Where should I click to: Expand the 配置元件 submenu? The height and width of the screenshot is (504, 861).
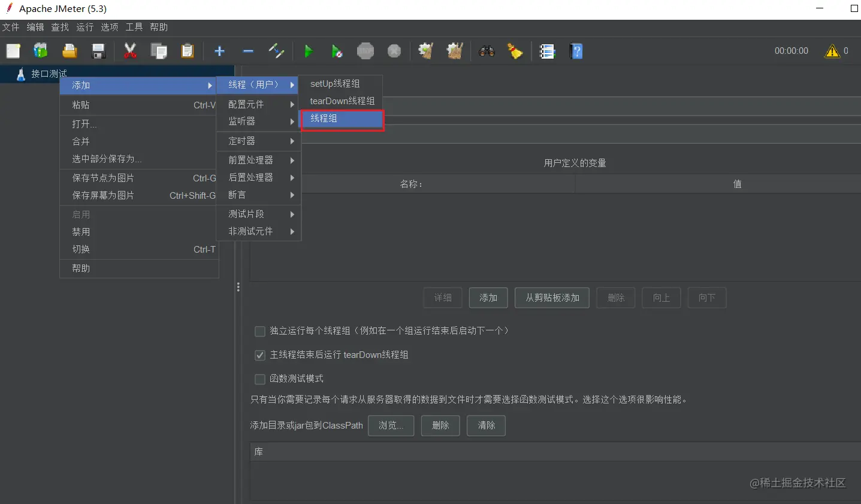click(x=259, y=104)
